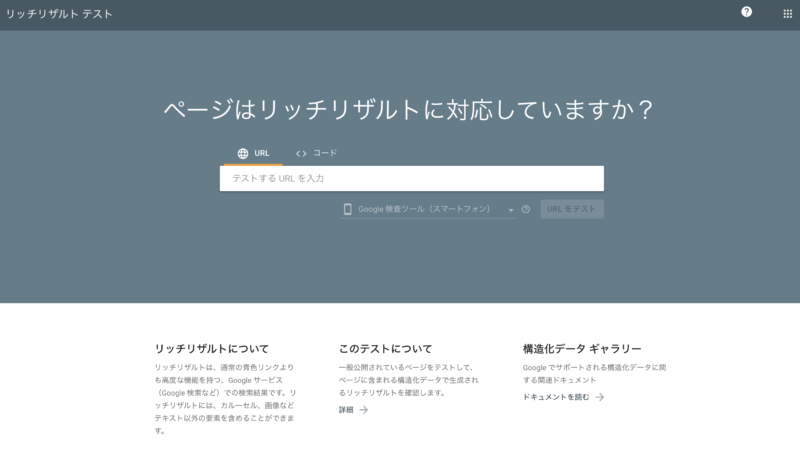The width and height of the screenshot is (800, 460).
Task: Open the Google 検索ツール（スマートフォン）crawler selector
Action: coord(428,209)
